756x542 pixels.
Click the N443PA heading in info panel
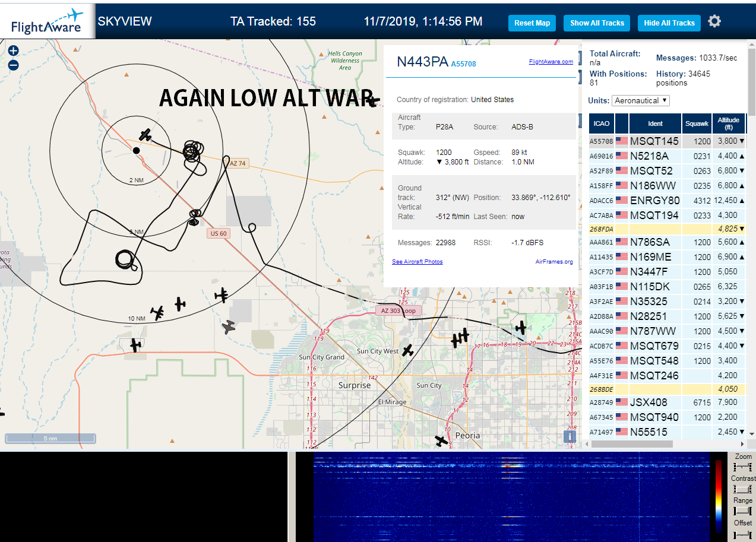pyautogui.click(x=422, y=62)
